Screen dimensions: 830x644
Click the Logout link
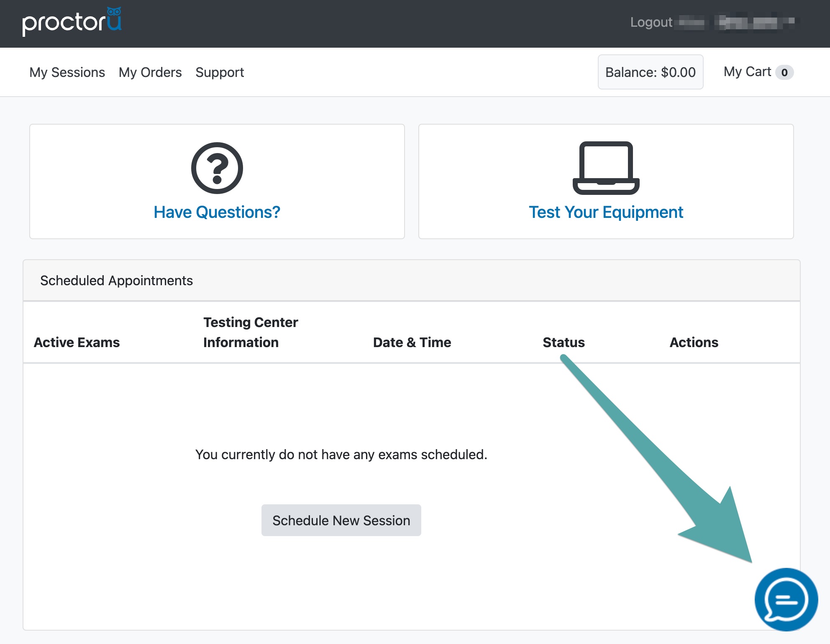click(x=651, y=22)
